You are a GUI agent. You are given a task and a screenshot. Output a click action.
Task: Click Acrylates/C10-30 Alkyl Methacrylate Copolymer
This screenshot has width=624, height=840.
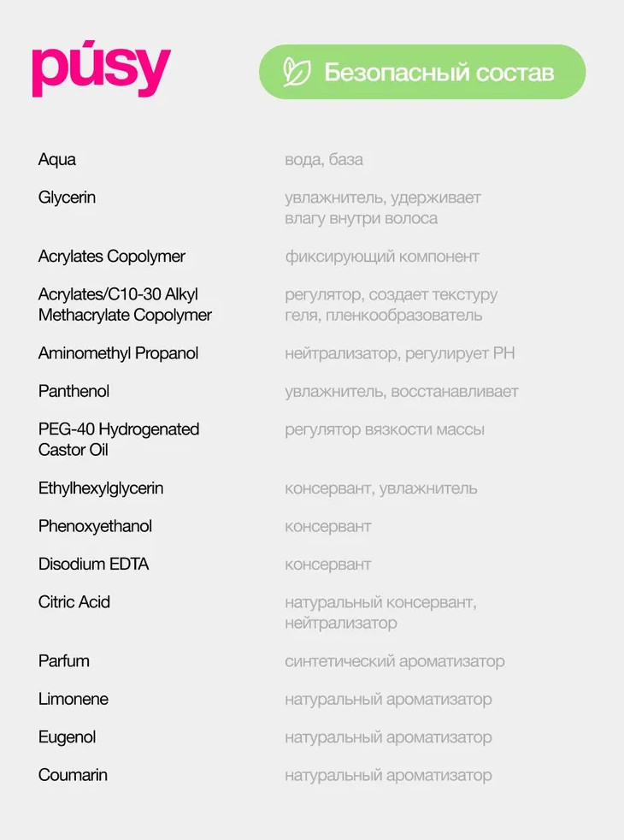(125, 305)
